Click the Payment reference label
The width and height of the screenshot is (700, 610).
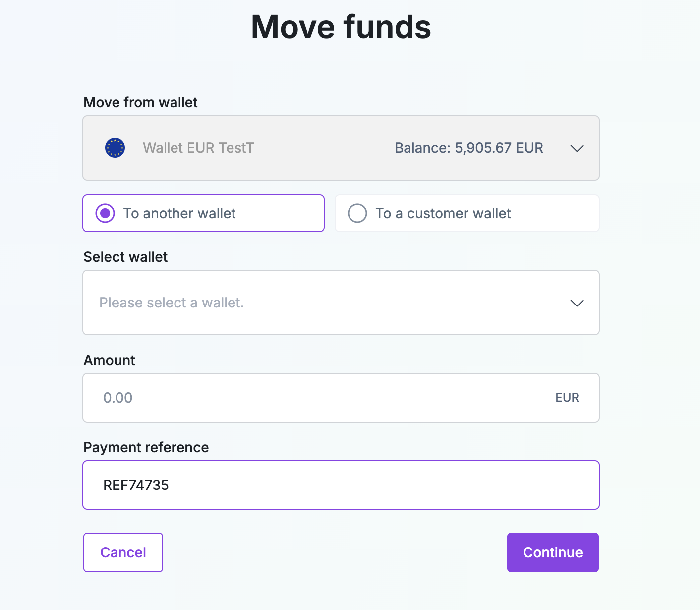tap(146, 447)
